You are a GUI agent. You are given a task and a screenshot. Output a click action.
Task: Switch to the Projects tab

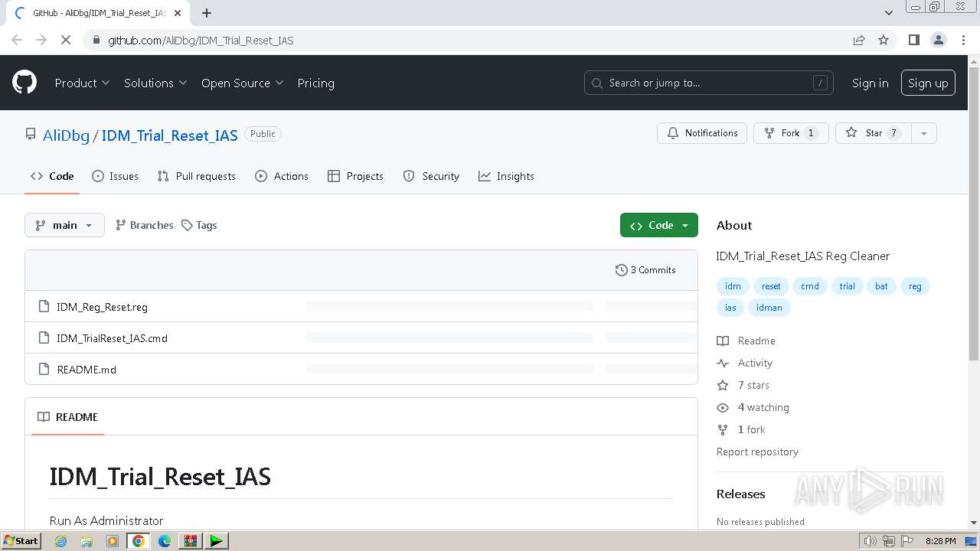click(355, 176)
